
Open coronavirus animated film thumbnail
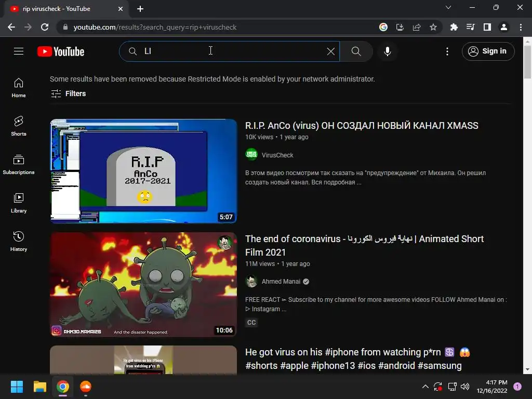[x=143, y=284]
